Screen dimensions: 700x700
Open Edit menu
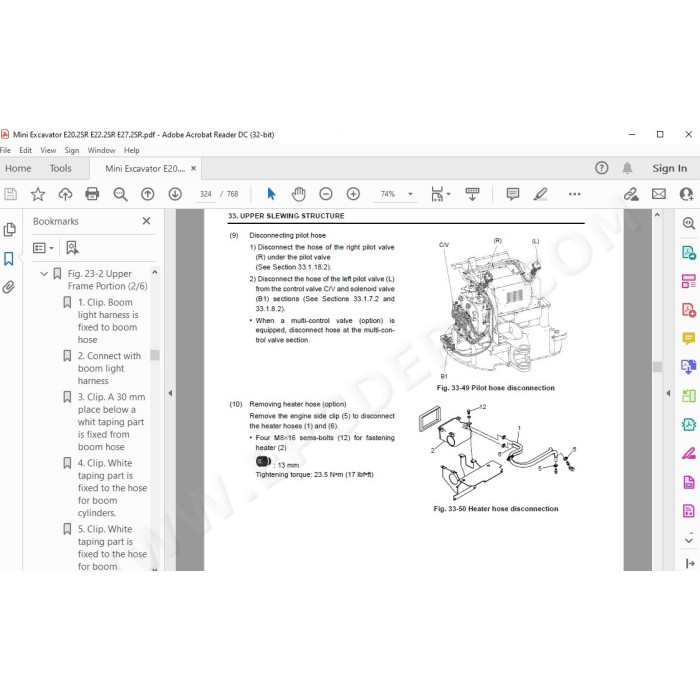click(x=25, y=150)
